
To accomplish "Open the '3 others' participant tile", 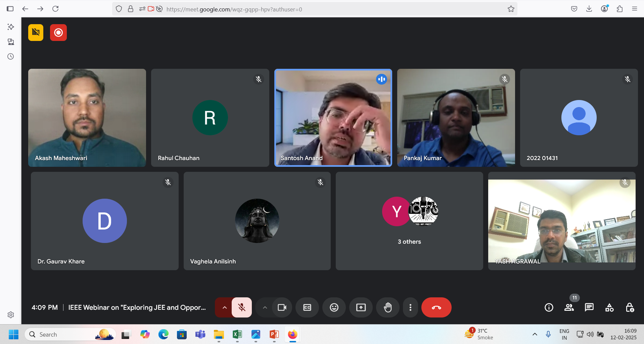I will pyautogui.click(x=409, y=221).
